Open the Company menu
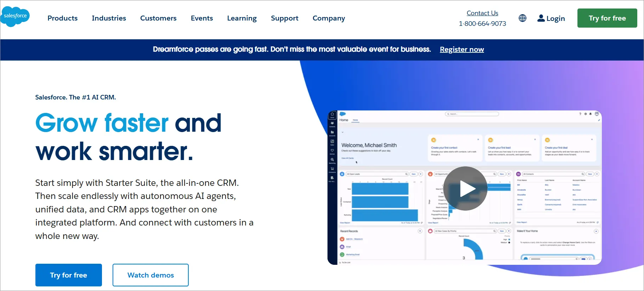644x291 pixels. click(x=329, y=18)
